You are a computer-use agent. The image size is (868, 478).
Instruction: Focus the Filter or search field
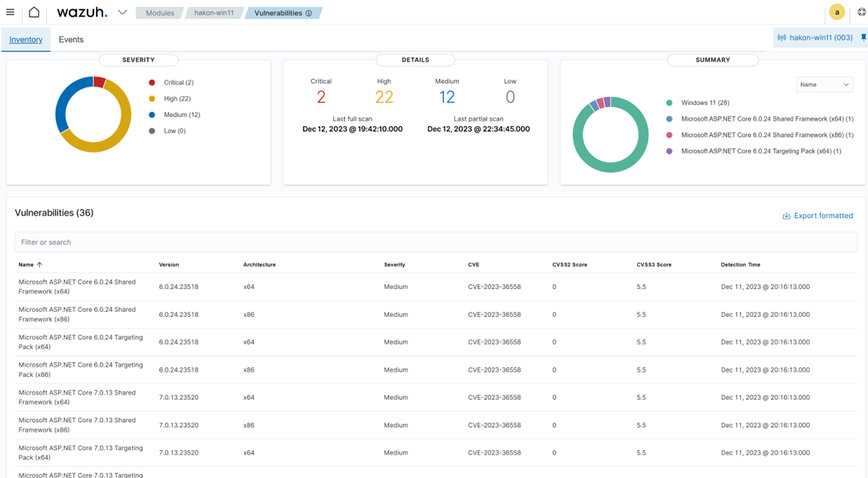coord(435,242)
